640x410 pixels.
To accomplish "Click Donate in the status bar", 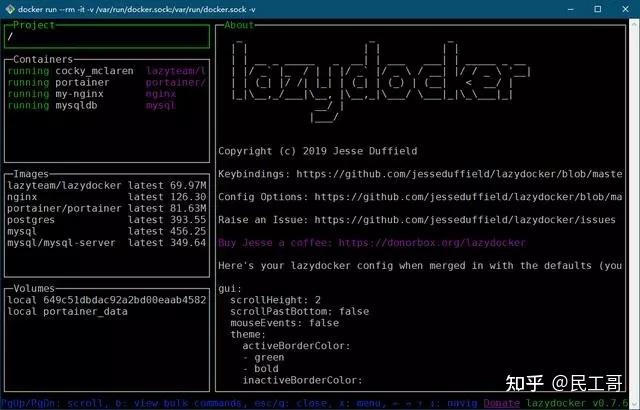I will tap(502, 403).
